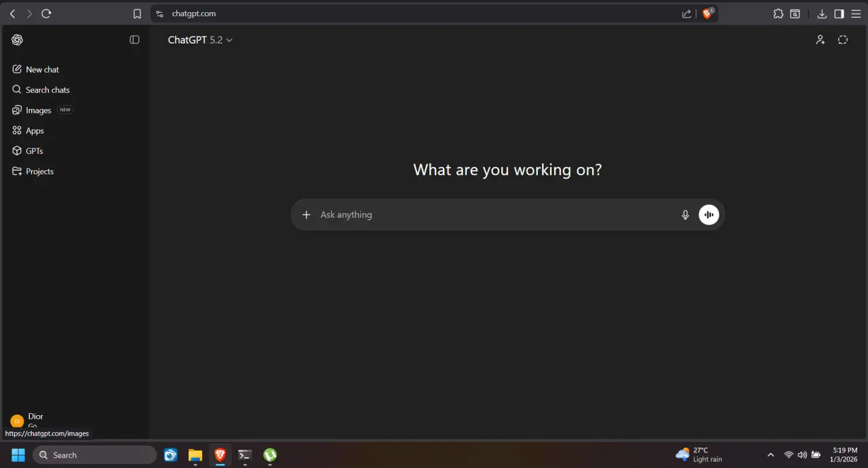This screenshot has width=868, height=468.
Task: Open File Explorer from the taskbar
Action: [195, 455]
